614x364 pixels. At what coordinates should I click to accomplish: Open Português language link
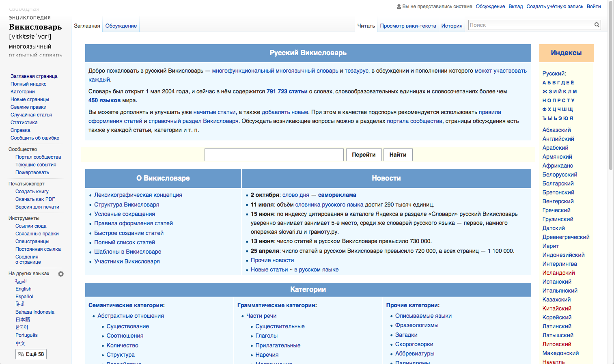(26, 335)
